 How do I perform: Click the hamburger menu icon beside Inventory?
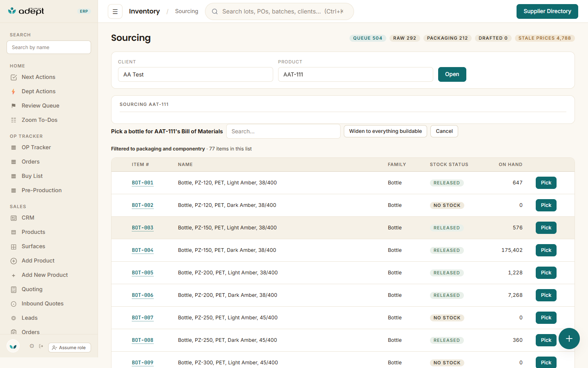pos(115,11)
